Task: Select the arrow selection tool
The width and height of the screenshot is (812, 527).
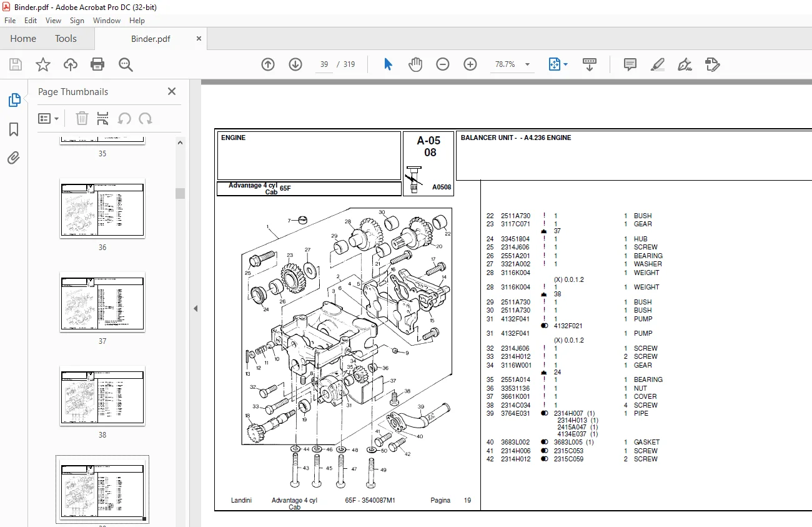Action: 388,64
